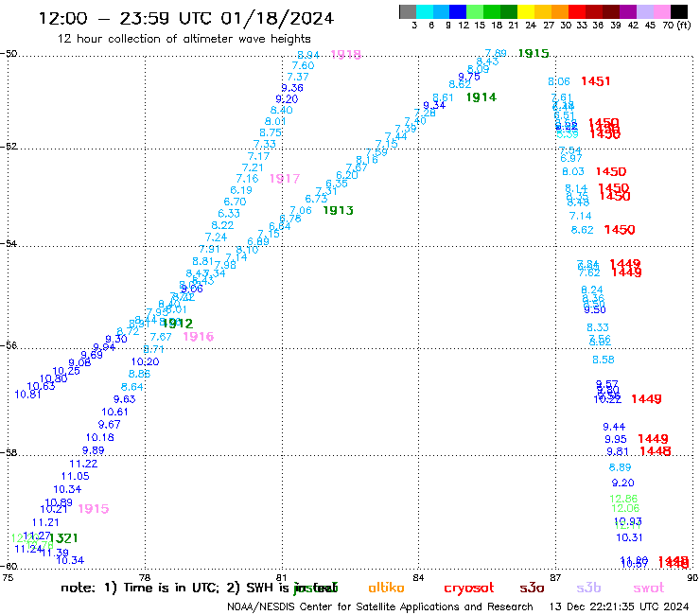Click the 'swot' satellite legend label
Screen dimensions: 700x615
click(x=649, y=589)
